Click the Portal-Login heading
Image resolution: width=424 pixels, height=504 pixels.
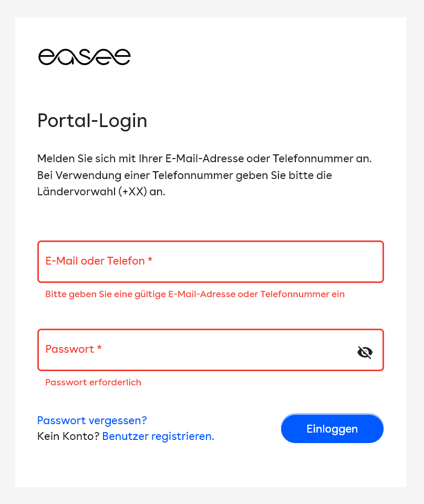coord(92,121)
